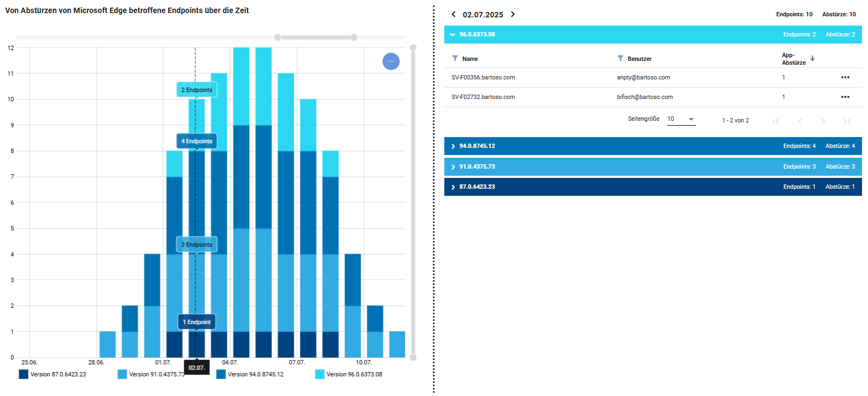Screen dimensions: 868x396
Task: Toggle Version 94.0.8745.12 legend series
Action: (221, 374)
